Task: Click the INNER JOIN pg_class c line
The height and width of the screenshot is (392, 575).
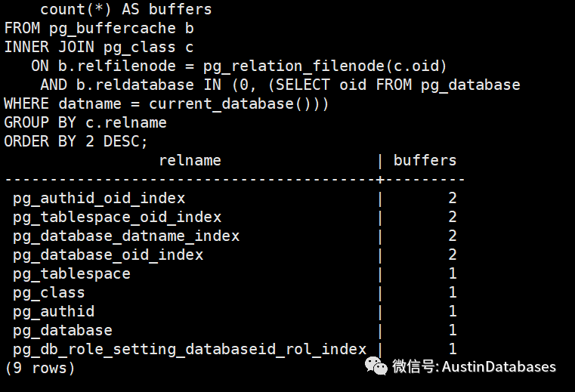Action: (99, 48)
